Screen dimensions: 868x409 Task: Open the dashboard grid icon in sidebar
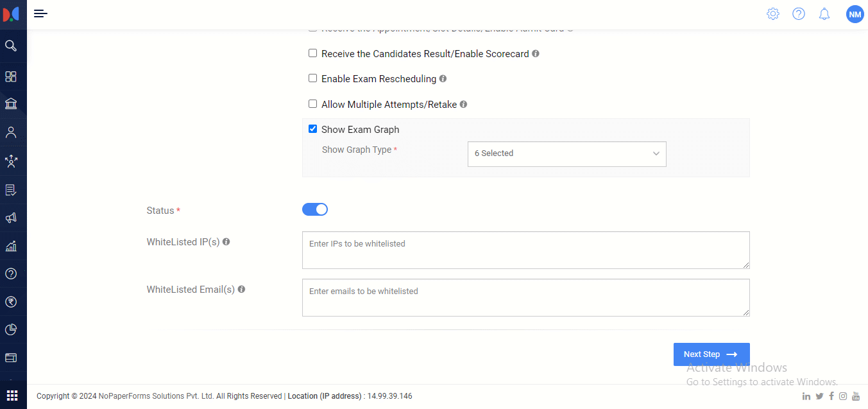[11, 76]
